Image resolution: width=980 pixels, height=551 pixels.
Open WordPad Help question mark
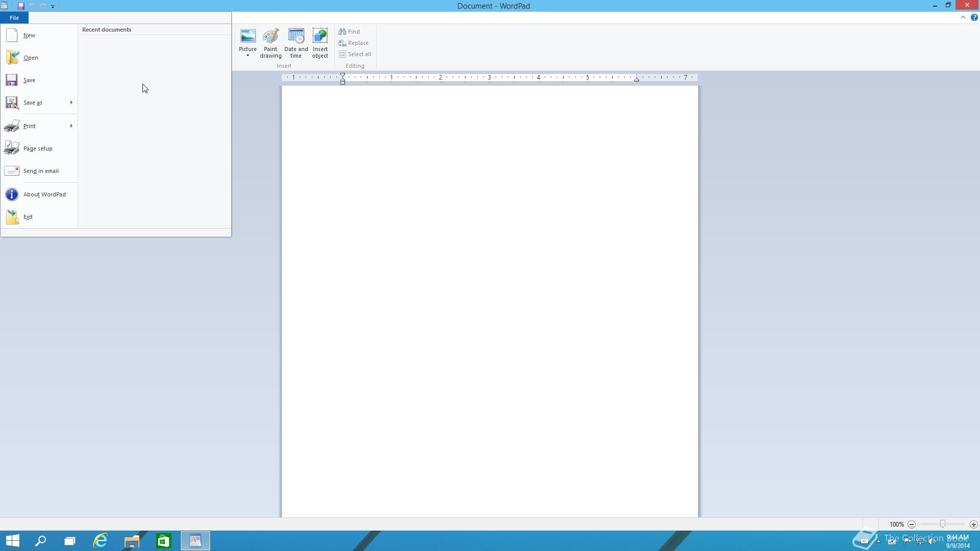tap(974, 17)
